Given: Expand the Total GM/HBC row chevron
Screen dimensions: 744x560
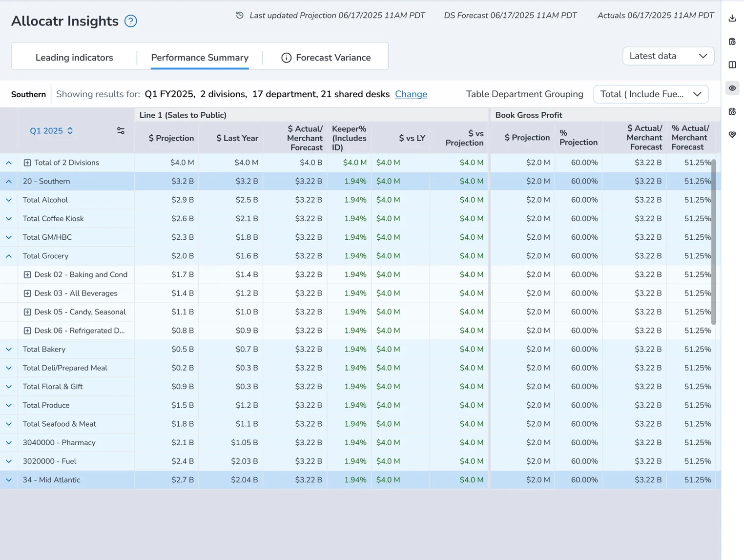Looking at the screenshot, I should pyautogui.click(x=9, y=237).
